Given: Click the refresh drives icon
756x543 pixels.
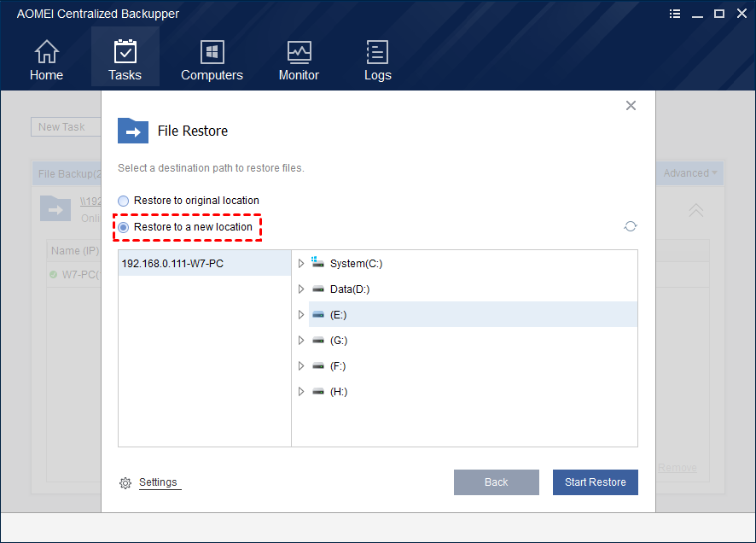Looking at the screenshot, I should click(631, 226).
